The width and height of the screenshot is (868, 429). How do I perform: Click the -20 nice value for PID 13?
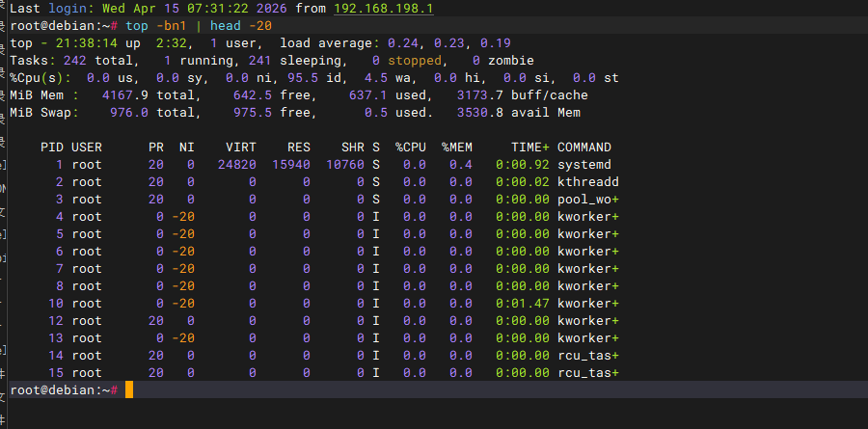click(x=182, y=337)
